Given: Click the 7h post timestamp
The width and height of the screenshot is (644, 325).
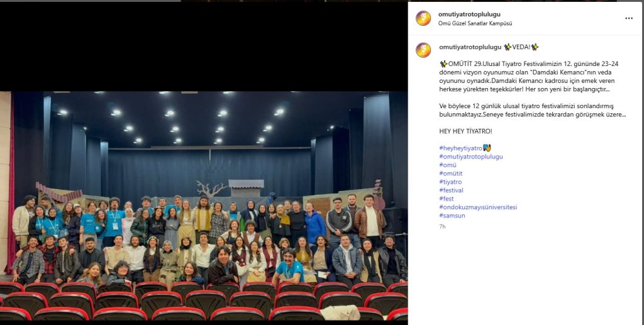Looking at the screenshot, I should point(442,226).
